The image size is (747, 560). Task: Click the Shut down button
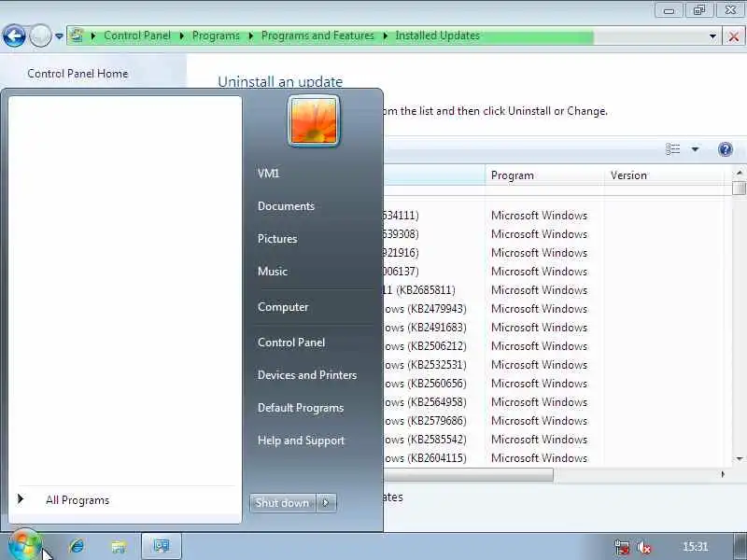282,503
